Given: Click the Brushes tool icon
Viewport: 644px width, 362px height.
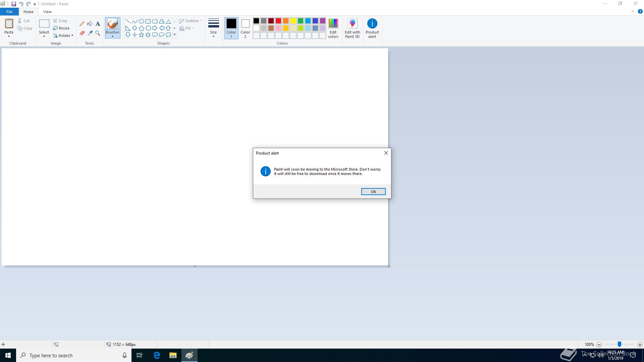Looking at the screenshot, I should click(112, 24).
